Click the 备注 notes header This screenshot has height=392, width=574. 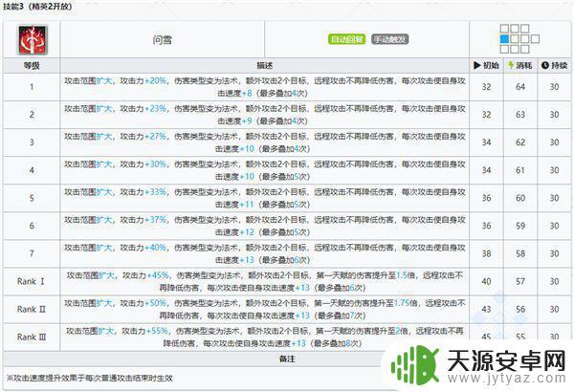pyautogui.click(x=287, y=359)
